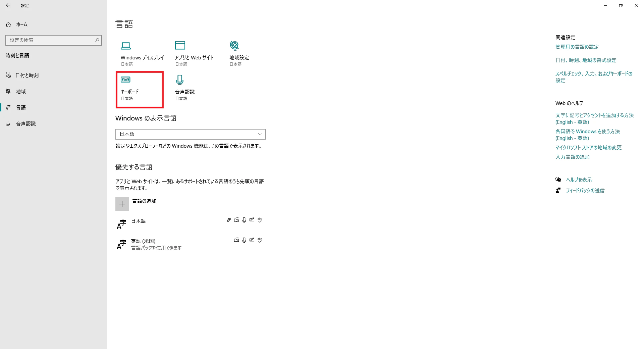Click the ヘルプを表示 link
This screenshot has width=644, height=349.
(x=579, y=180)
